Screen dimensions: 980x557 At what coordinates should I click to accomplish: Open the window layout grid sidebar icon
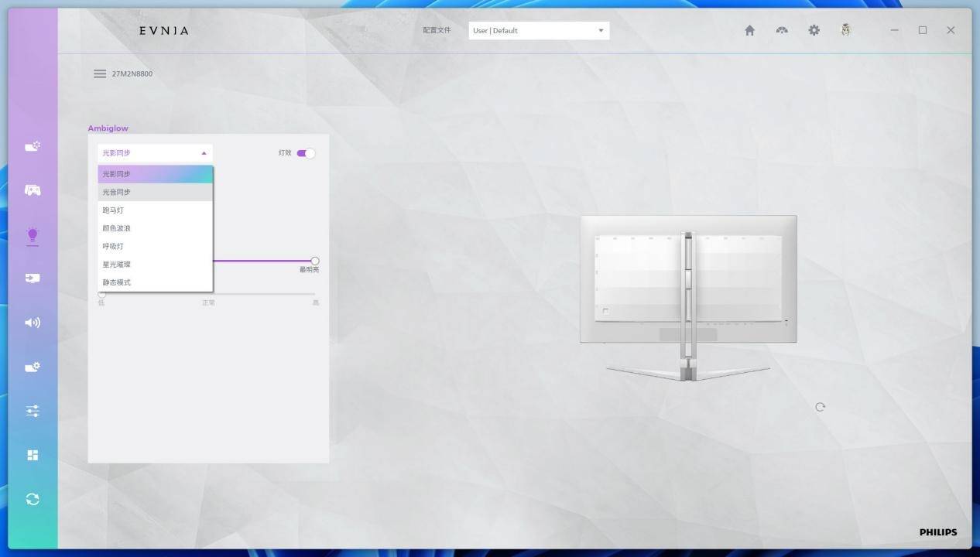pyautogui.click(x=33, y=455)
